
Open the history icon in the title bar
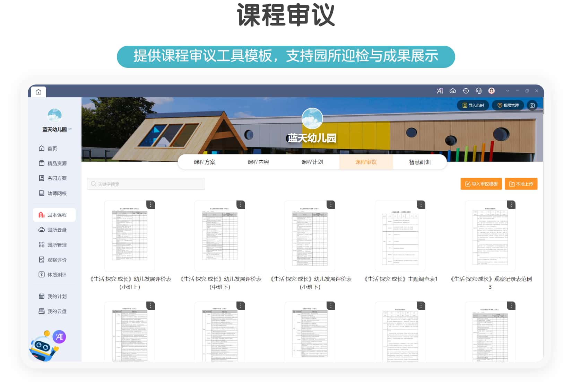click(x=466, y=91)
